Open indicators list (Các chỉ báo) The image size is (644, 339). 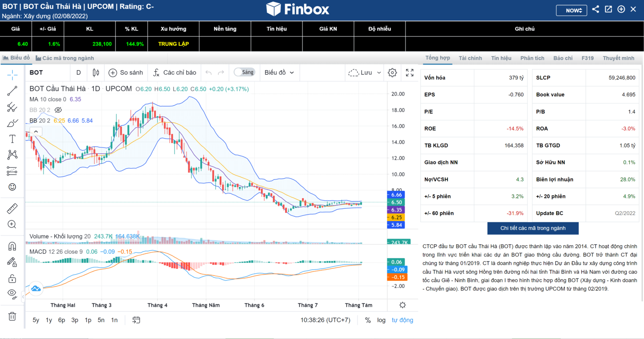[x=174, y=72]
